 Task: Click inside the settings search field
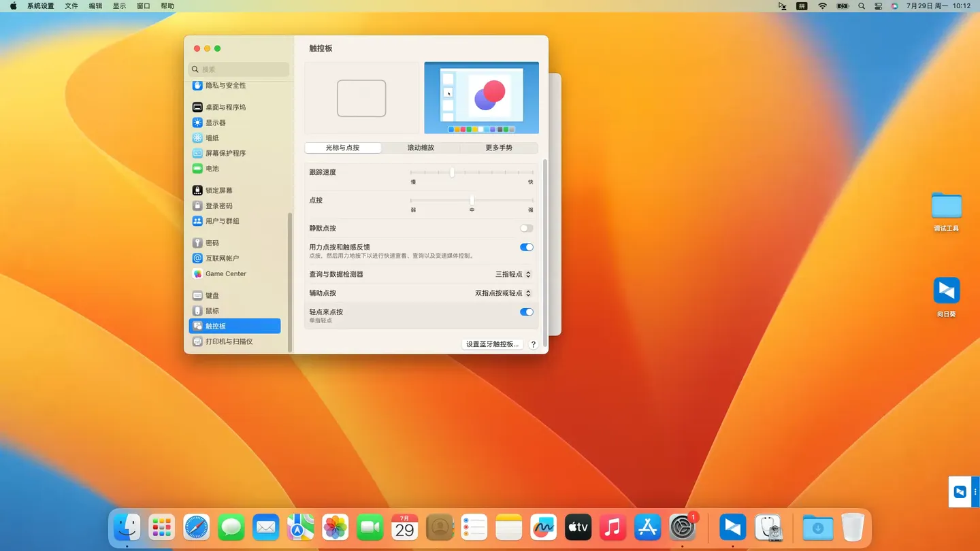click(x=238, y=69)
